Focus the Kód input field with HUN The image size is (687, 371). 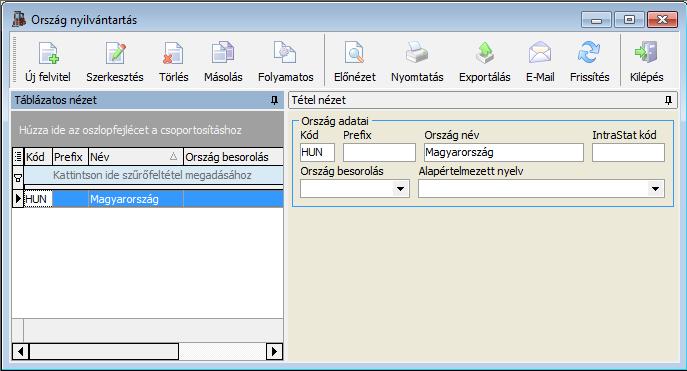tap(317, 152)
